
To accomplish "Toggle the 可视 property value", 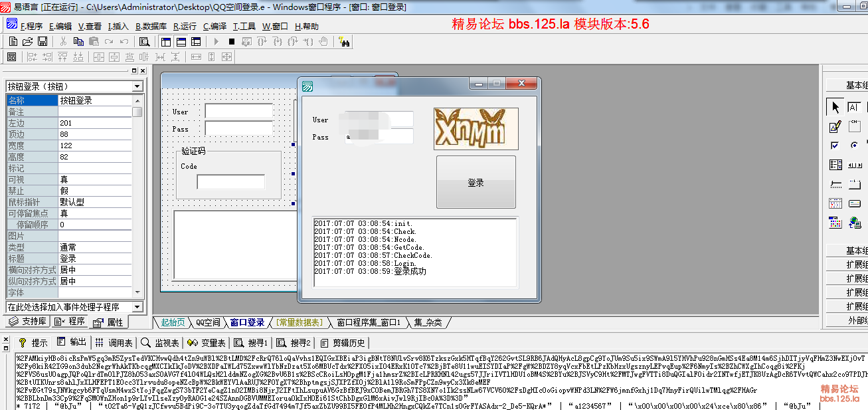I will pyautogui.click(x=100, y=179).
